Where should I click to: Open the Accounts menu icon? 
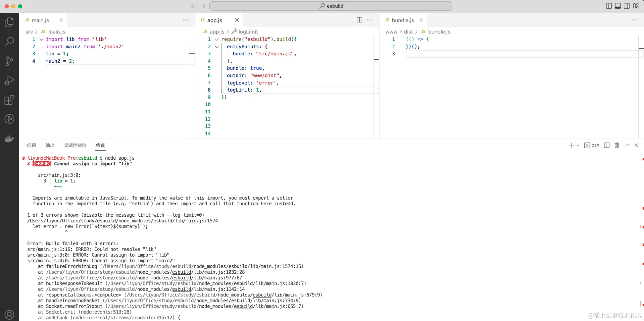pyautogui.click(x=9, y=315)
